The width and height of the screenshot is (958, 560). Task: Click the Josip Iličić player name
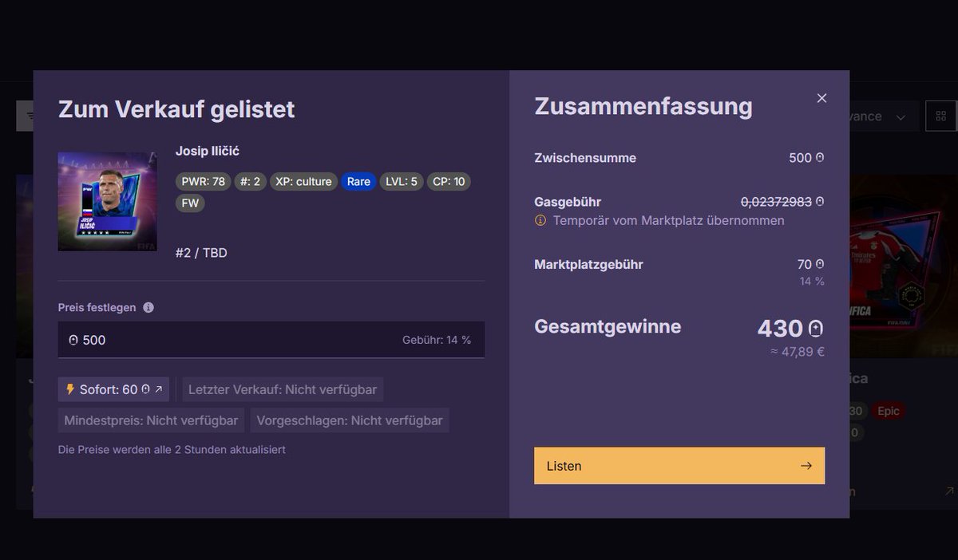click(208, 152)
